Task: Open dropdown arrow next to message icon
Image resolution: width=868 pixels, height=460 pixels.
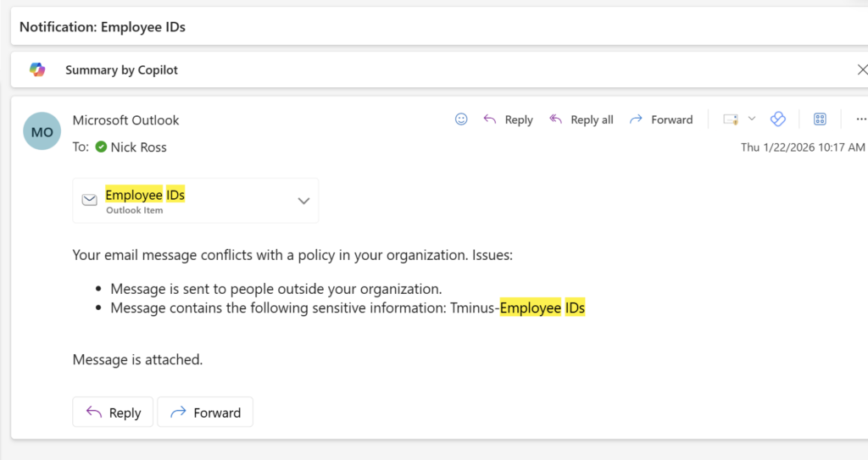Action: (x=751, y=119)
